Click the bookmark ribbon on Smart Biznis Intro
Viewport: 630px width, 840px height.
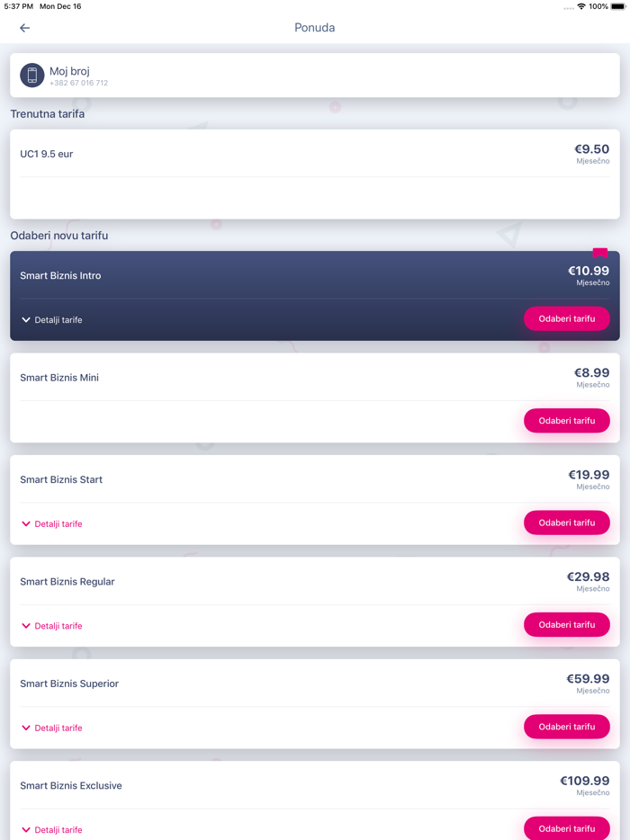(x=599, y=255)
